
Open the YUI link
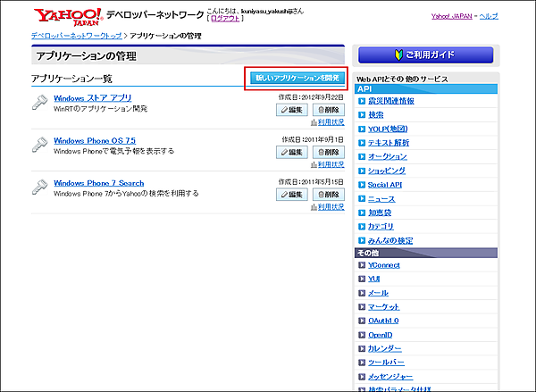(374, 279)
